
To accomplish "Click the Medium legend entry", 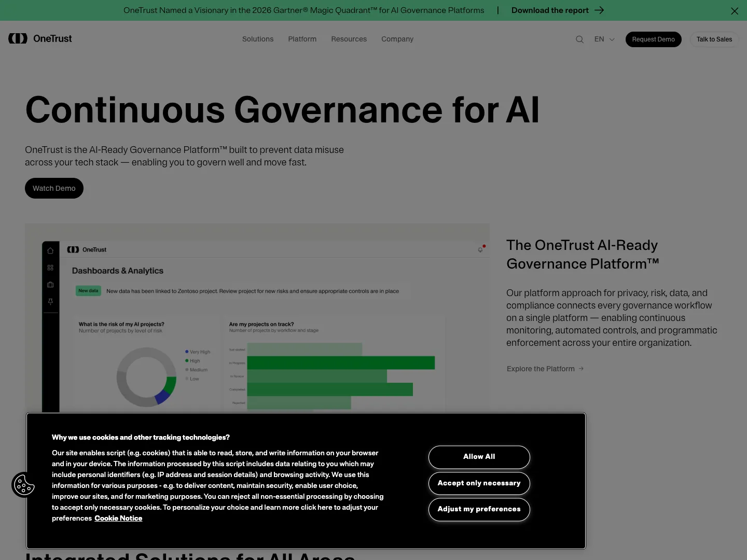I will 196,370.
